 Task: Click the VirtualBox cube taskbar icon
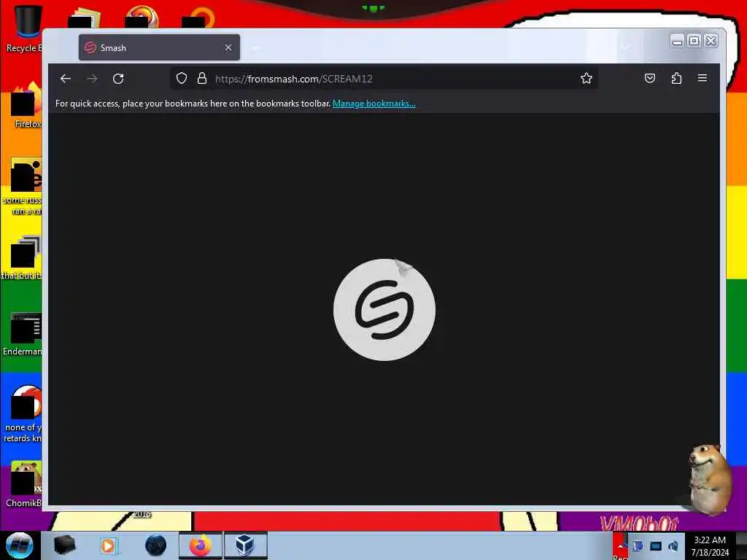pyautogui.click(x=245, y=545)
